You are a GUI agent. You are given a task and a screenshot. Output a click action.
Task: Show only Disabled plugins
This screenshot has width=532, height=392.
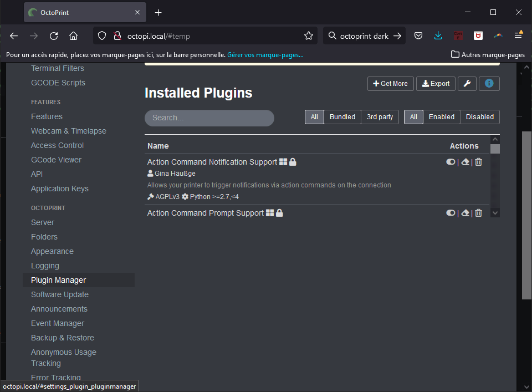pos(480,117)
